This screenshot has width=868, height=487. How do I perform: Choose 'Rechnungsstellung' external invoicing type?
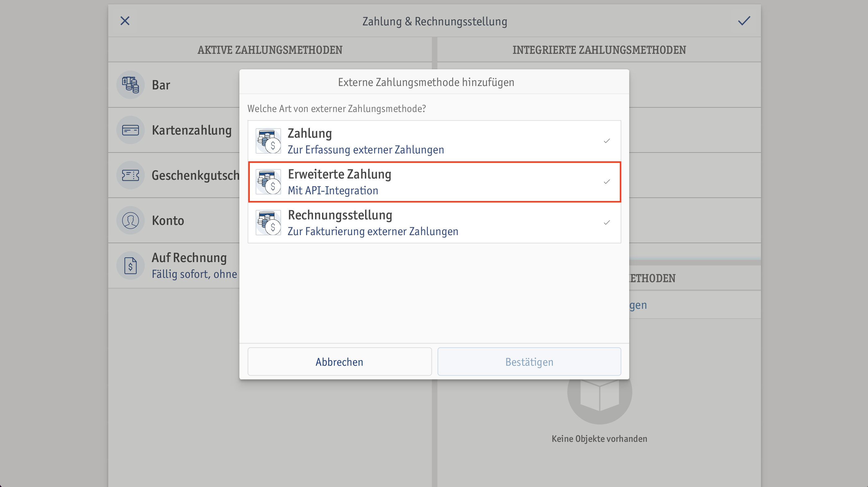point(434,223)
